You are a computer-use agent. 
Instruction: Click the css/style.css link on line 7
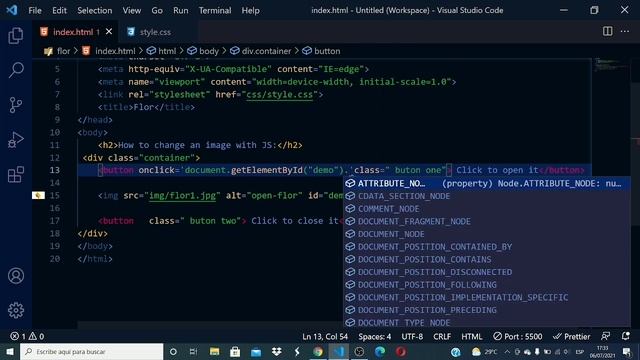[280, 94]
